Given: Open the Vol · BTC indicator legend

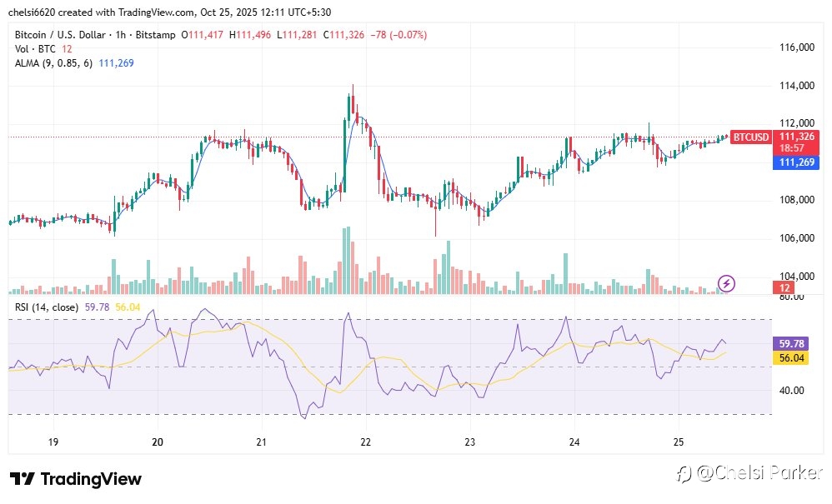Looking at the screenshot, I should point(35,49).
